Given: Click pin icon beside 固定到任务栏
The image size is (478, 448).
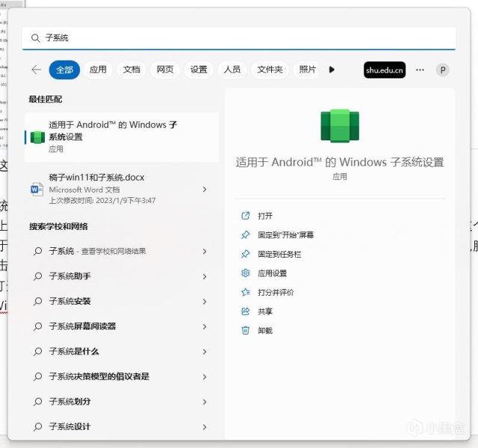Looking at the screenshot, I should point(246,254).
